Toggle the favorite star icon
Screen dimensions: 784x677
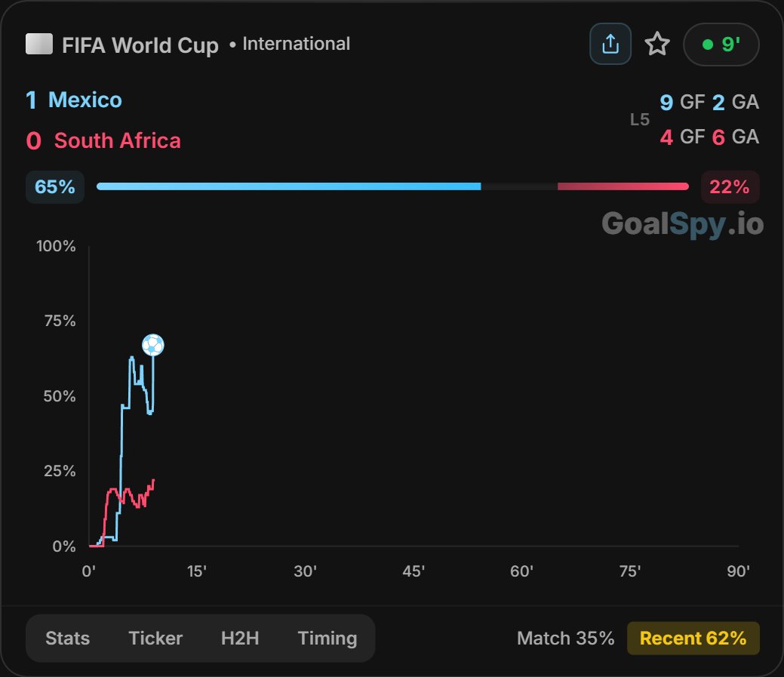click(657, 44)
